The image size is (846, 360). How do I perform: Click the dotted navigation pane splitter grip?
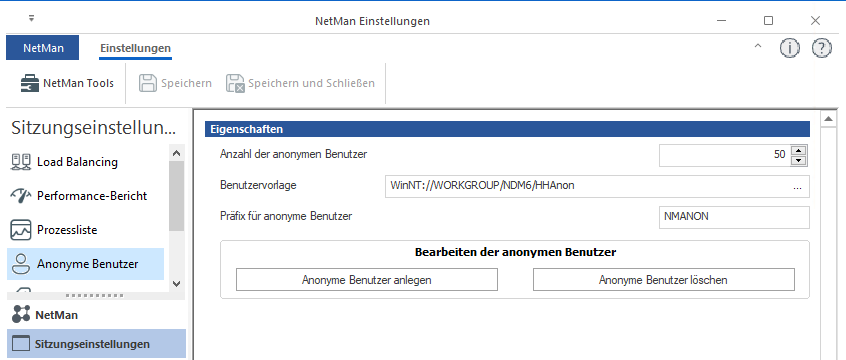pos(94,295)
